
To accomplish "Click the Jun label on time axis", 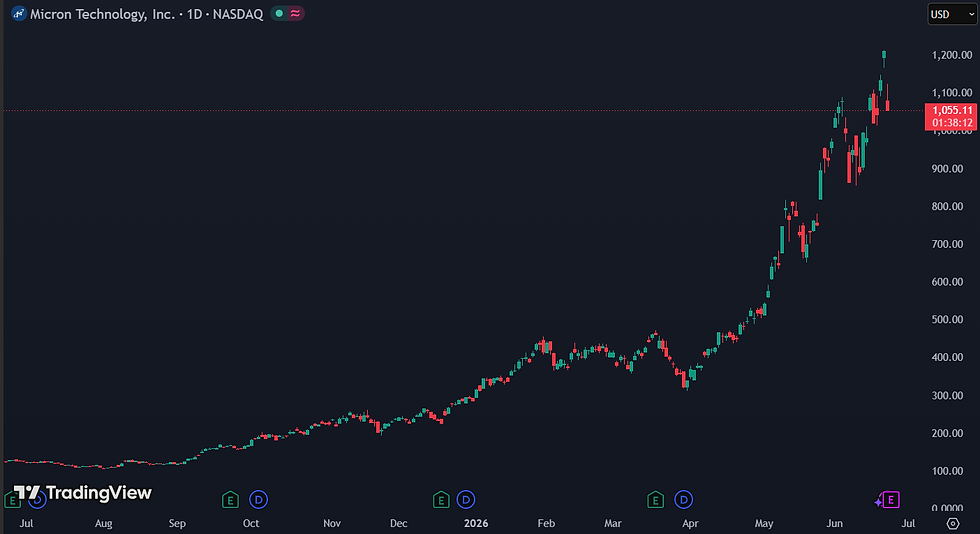I will (834, 523).
